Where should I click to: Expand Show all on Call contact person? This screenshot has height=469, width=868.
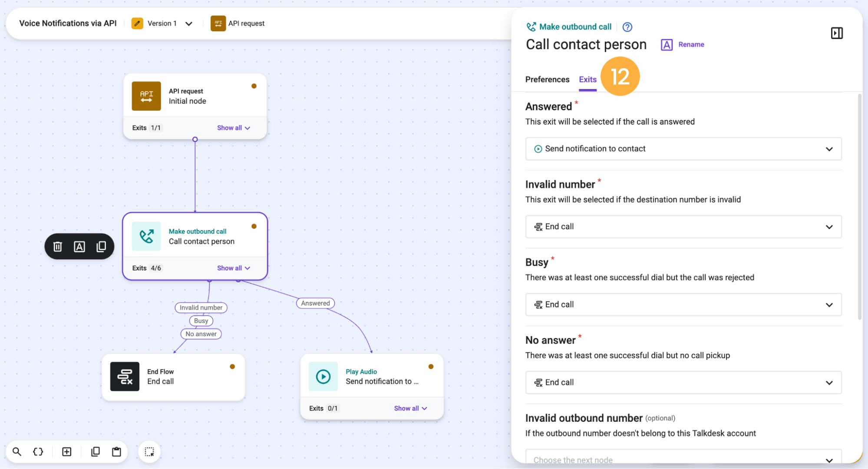[x=234, y=268]
